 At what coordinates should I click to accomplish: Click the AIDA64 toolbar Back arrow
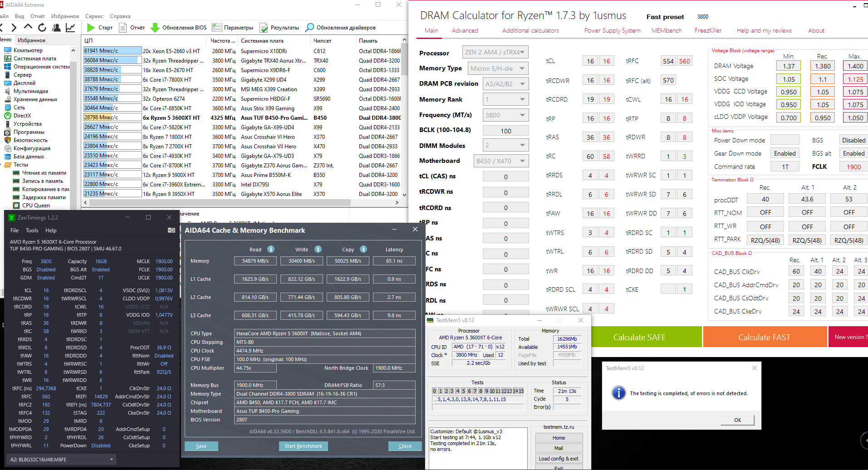point(2,28)
